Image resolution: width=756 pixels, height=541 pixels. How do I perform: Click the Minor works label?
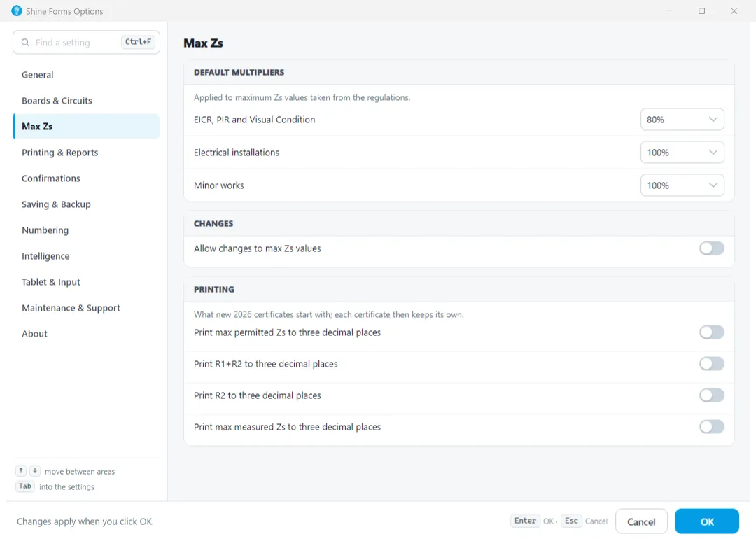click(219, 185)
